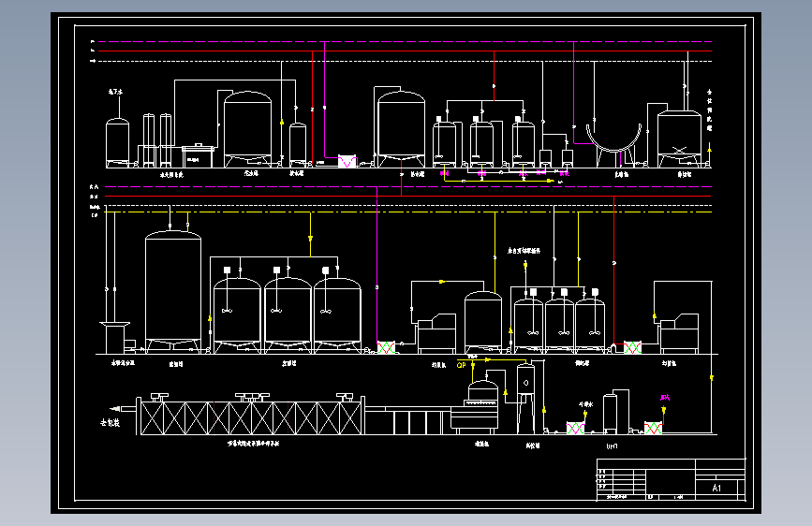
Task: Select the UHT vessel above its label
Action: 610,413
